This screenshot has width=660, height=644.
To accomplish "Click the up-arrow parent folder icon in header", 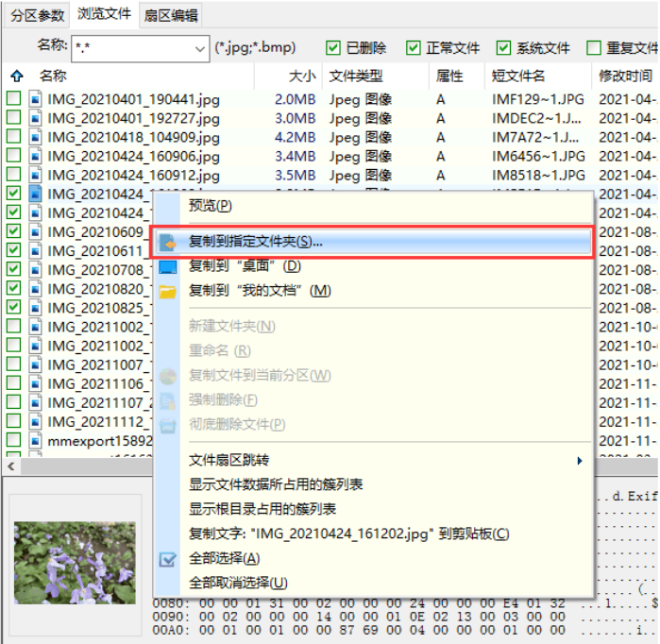I will pyautogui.click(x=15, y=76).
